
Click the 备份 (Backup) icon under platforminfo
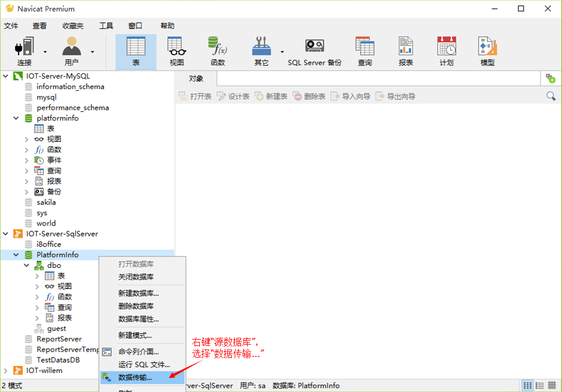click(38, 192)
